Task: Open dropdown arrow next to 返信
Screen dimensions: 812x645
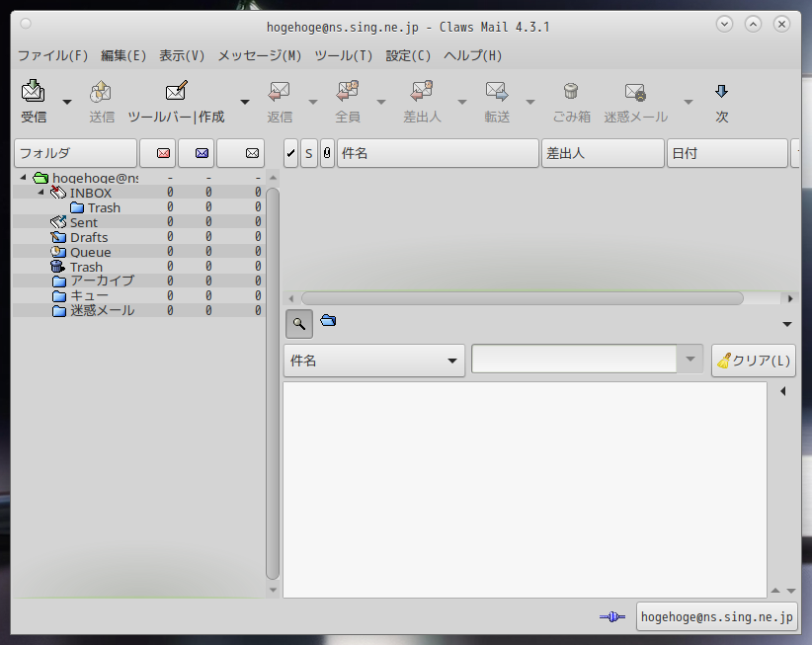Action: click(313, 102)
